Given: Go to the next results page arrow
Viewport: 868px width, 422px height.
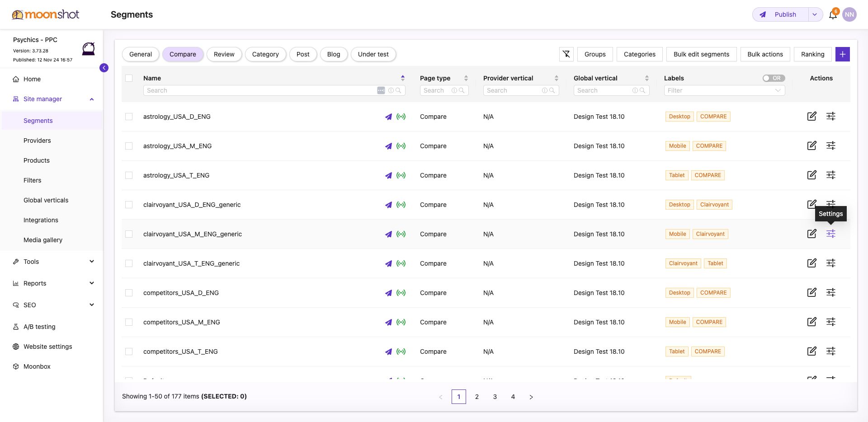Looking at the screenshot, I should coord(531,397).
